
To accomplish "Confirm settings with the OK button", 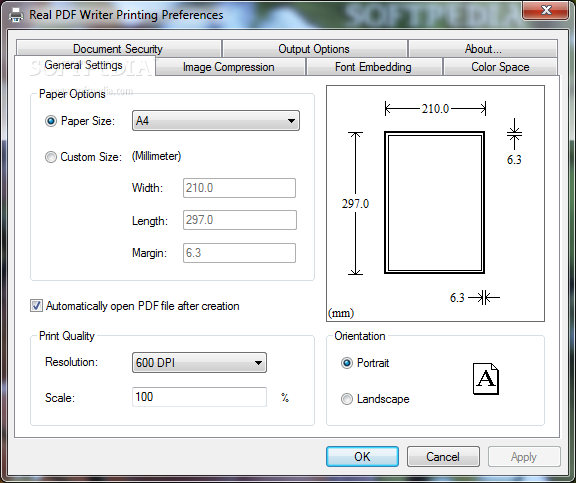I will pos(362,457).
